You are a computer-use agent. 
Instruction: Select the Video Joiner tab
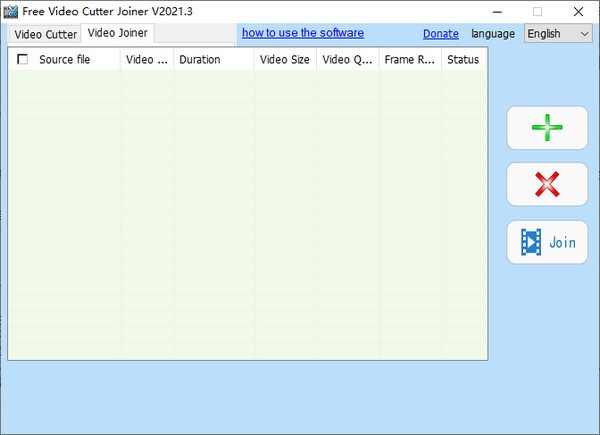pos(117,33)
